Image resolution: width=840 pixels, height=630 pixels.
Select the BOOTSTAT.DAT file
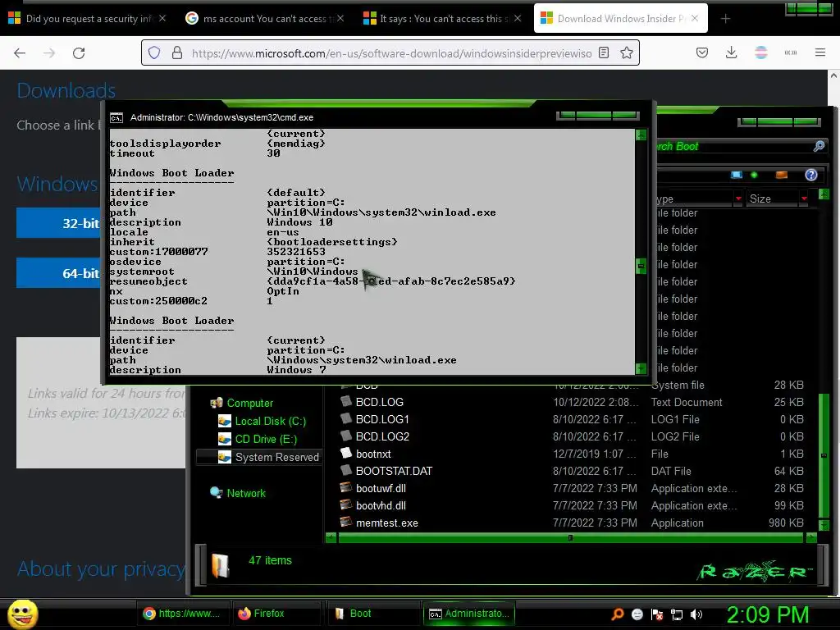[394, 471]
